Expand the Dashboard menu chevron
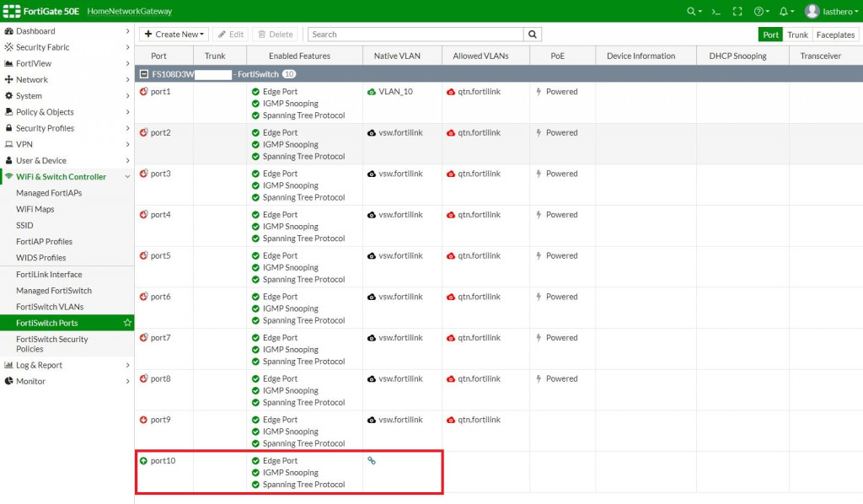 pos(128,31)
